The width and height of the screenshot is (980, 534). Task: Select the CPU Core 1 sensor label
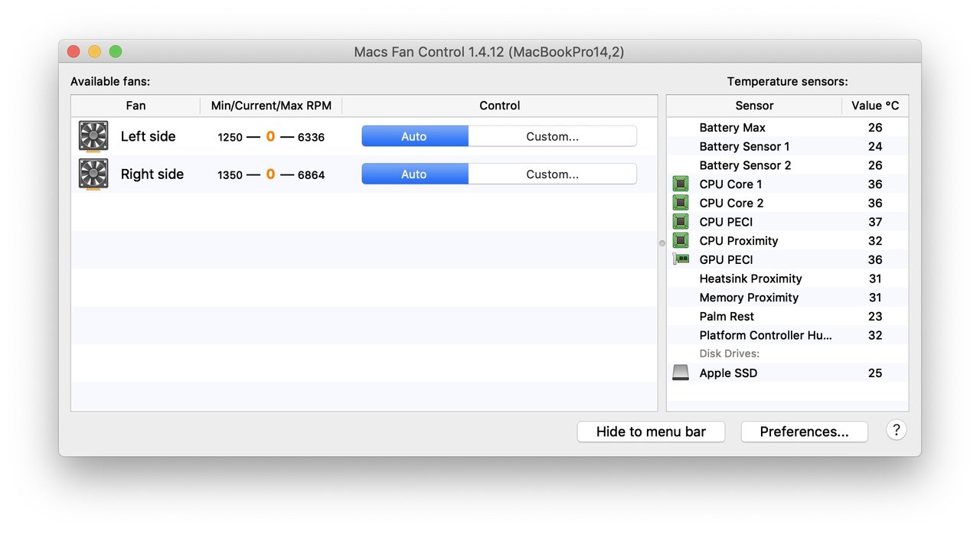tap(730, 184)
